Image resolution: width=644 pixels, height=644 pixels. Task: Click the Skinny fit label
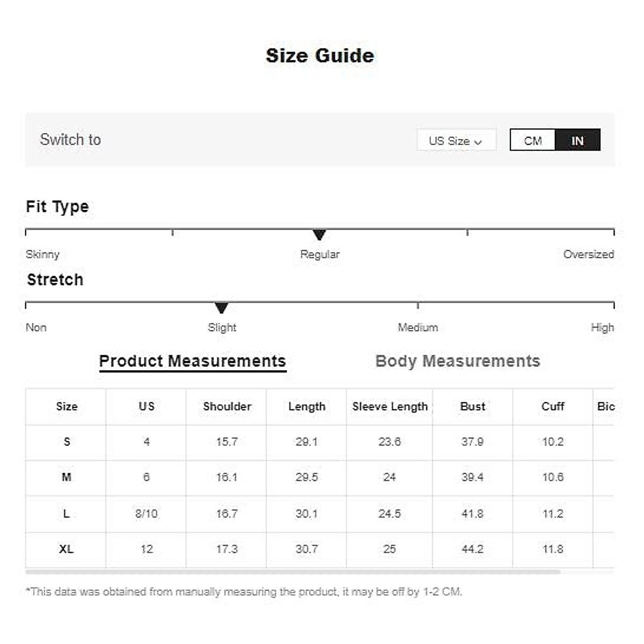click(42, 254)
